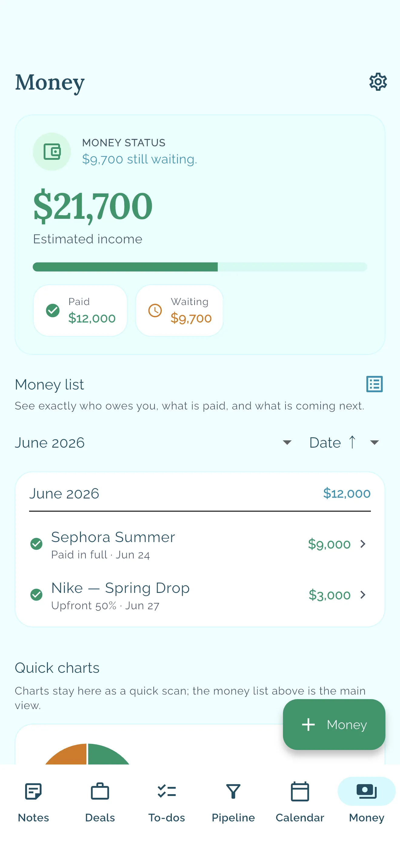Switch view with the Money list layout icon
The height and width of the screenshot is (868, 400).
coord(374,384)
